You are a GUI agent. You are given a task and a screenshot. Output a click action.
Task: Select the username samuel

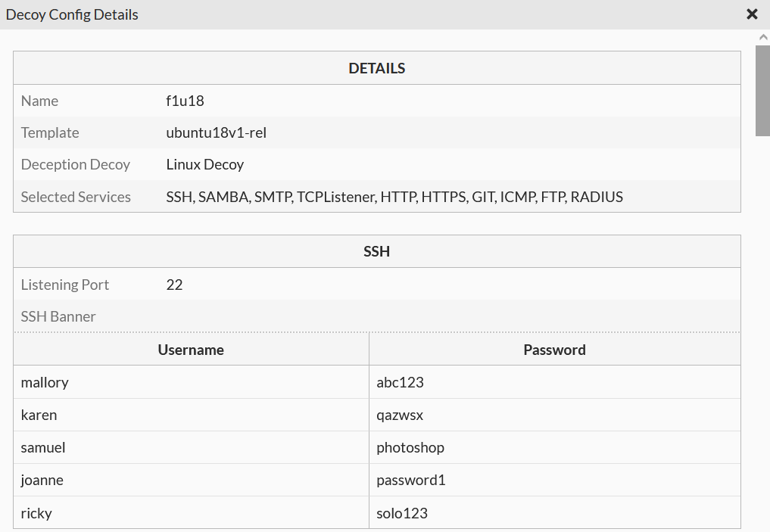(x=43, y=447)
